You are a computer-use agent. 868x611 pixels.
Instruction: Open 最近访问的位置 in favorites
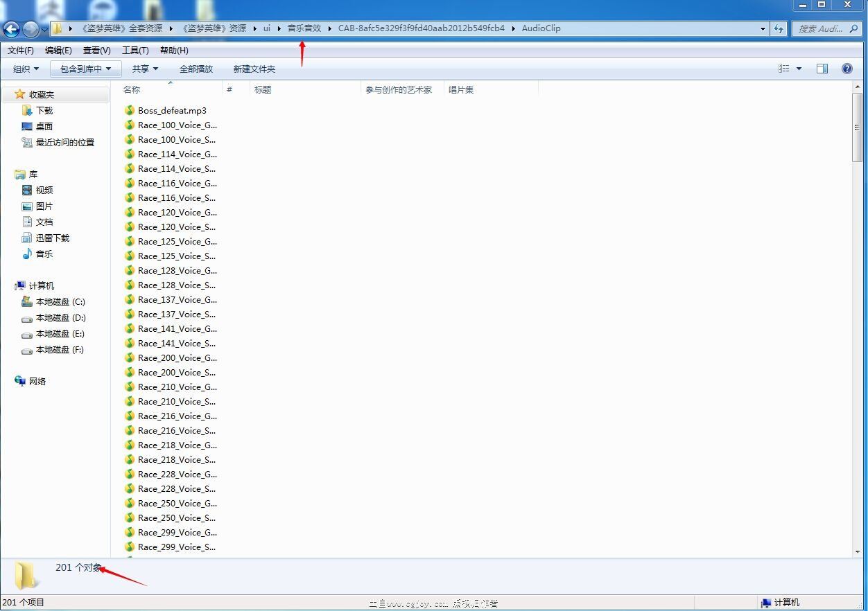tap(65, 142)
